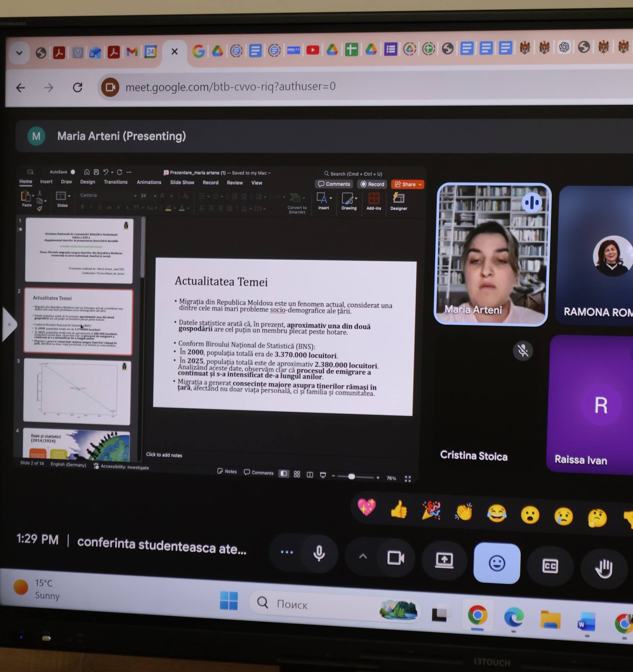Send the sparkling heart emoji reaction
This screenshot has width=633, height=672.
pos(367,507)
